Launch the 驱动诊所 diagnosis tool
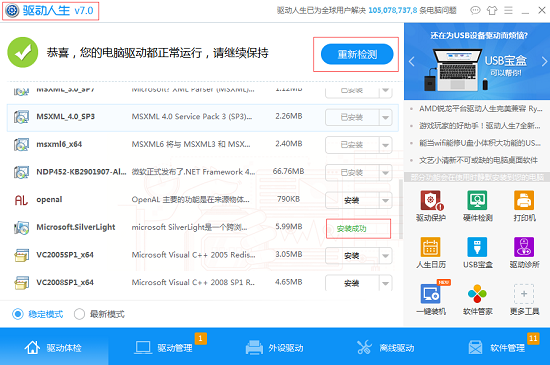This screenshot has height=365, width=550. pyautogui.click(x=524, y=247)
